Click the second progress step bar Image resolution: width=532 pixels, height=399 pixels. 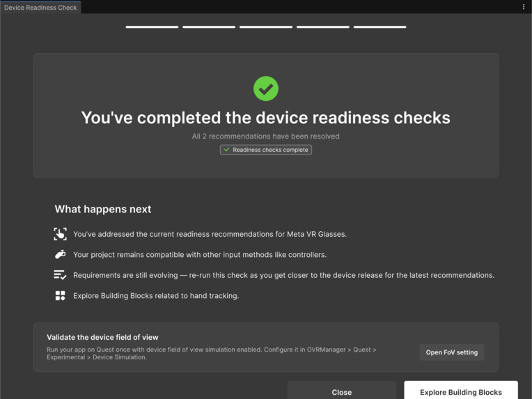209,26
